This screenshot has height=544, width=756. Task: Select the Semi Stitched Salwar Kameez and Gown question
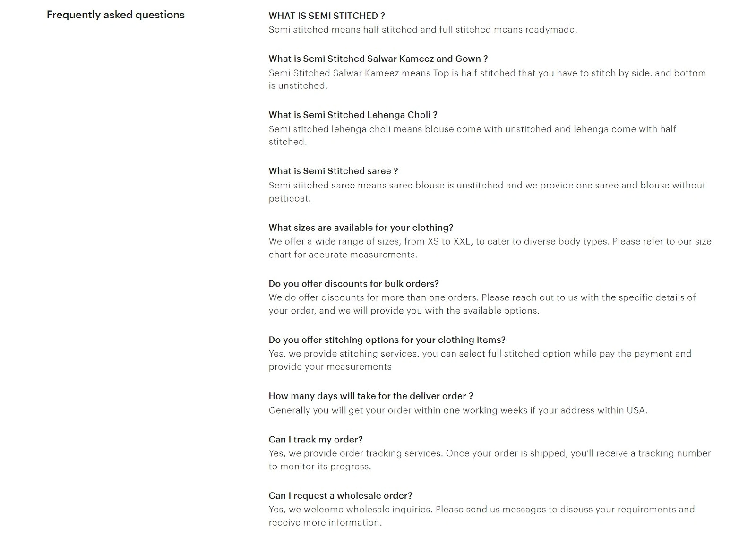pyautogui.click(x=378, y=59)
